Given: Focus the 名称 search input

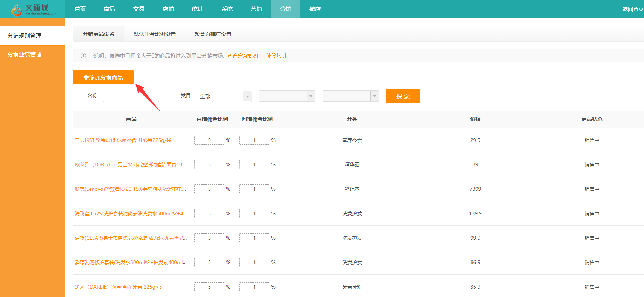Looking at the screenshot, I should click(x=131, y=96).
